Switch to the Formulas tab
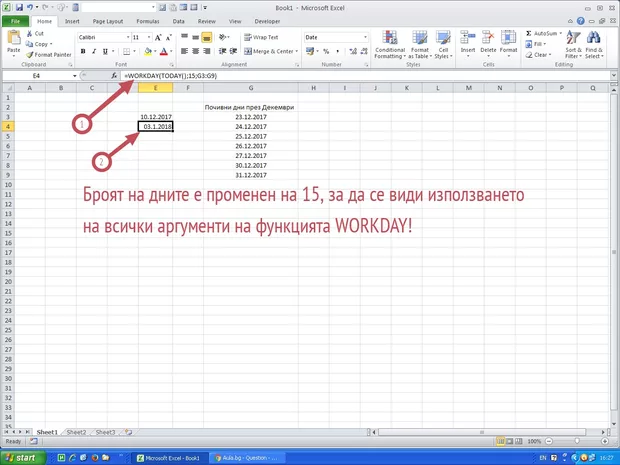This screenshot has height=465, width=620. [148, 21]
